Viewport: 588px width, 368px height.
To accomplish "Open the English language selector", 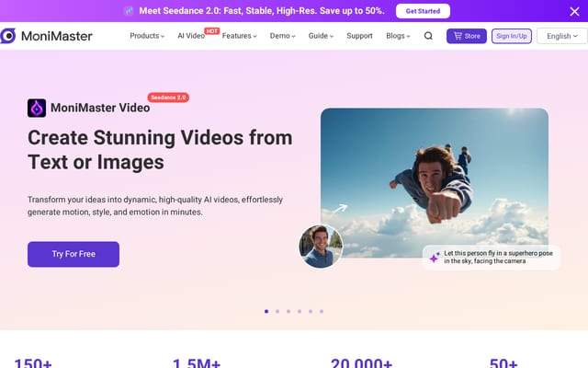I will (561, 36).
